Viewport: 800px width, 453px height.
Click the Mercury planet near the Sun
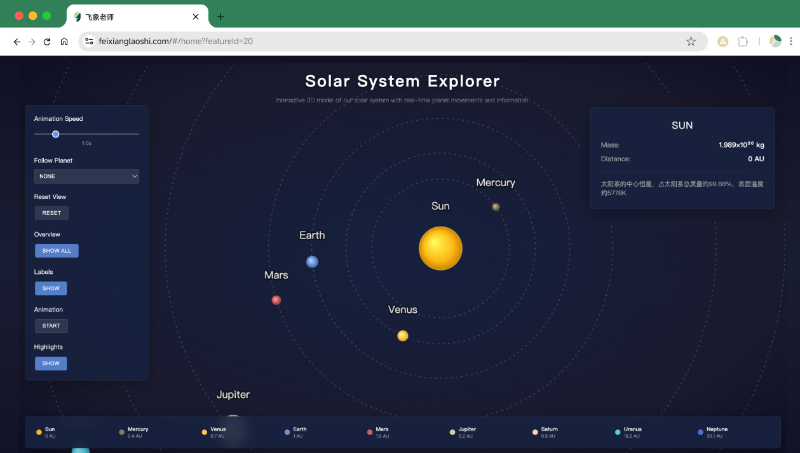tap(495, 207)
